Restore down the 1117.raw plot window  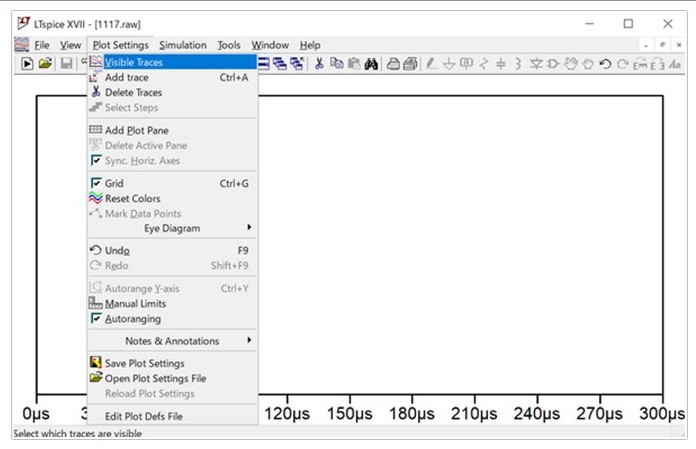point(662,45)
